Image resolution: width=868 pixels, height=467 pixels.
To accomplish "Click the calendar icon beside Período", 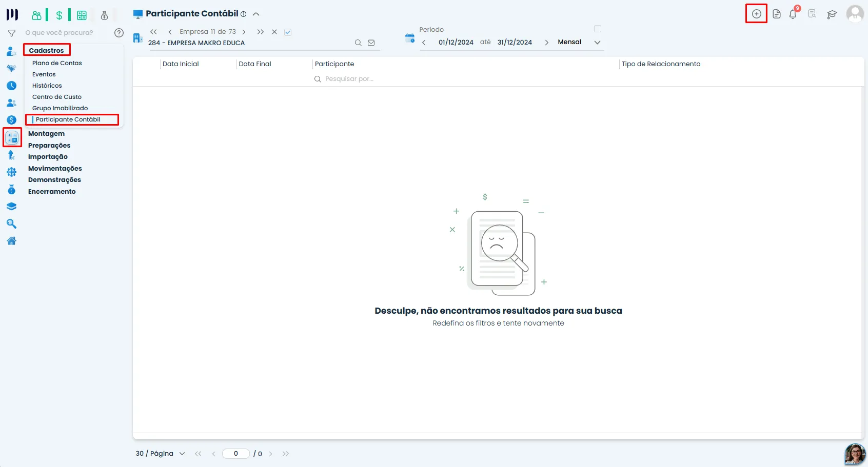I will coord(409,38).
